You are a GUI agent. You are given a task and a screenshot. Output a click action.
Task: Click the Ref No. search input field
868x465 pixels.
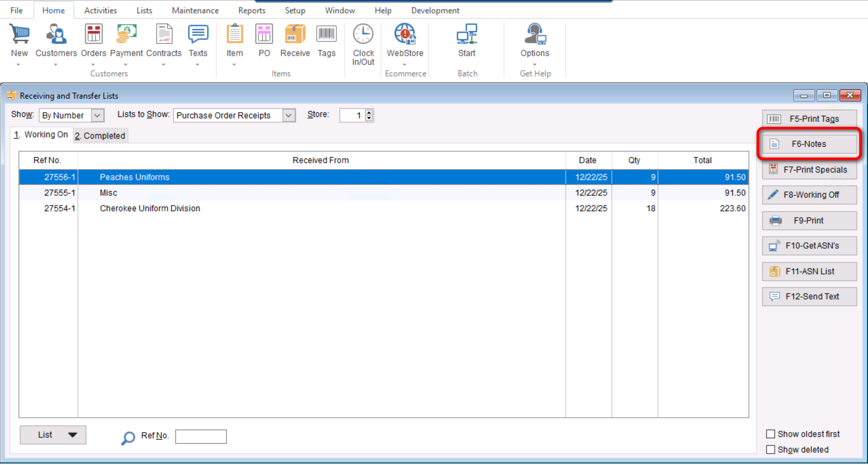click(x=201, y=437)
